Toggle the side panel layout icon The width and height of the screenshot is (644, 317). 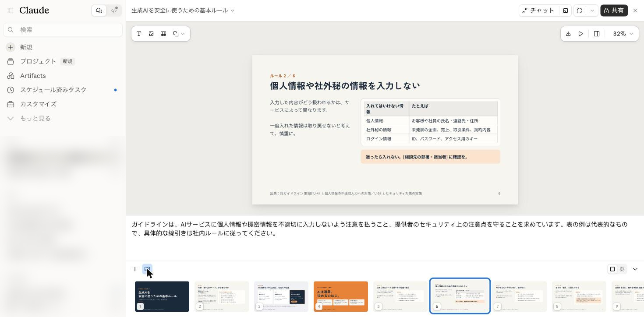pos(597,34)
